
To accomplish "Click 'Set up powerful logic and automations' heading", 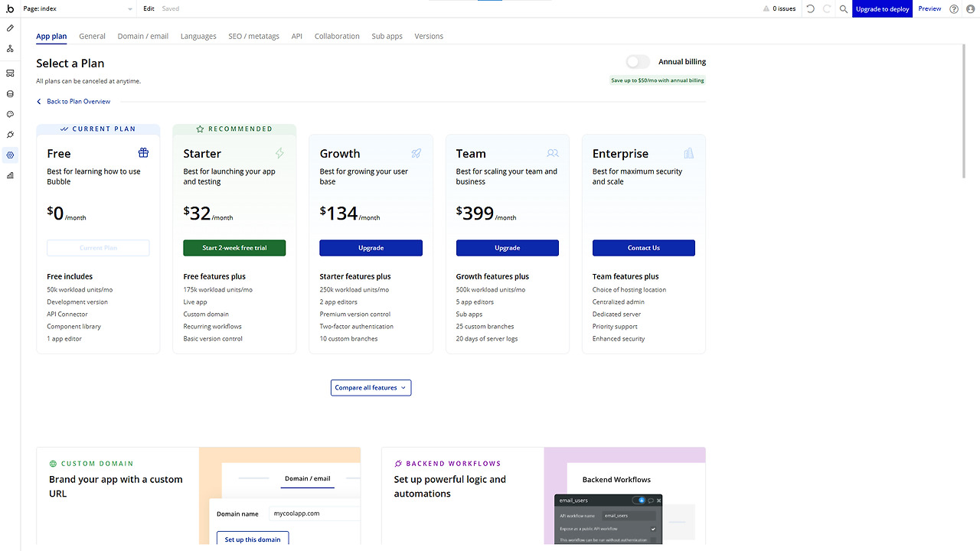I will (x=450, y=487).
